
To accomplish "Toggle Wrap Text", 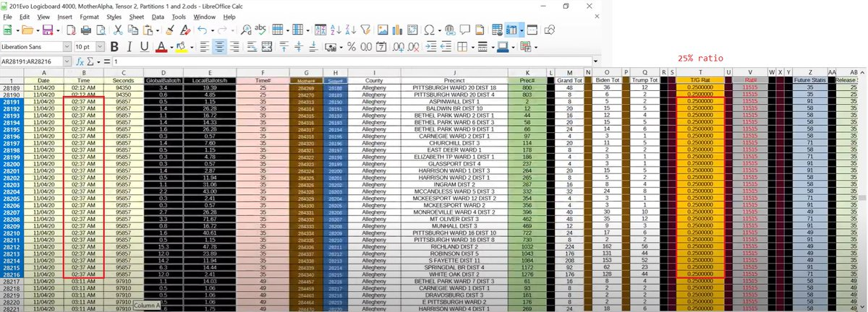I will pyautogui.click(x=252, y=47).
